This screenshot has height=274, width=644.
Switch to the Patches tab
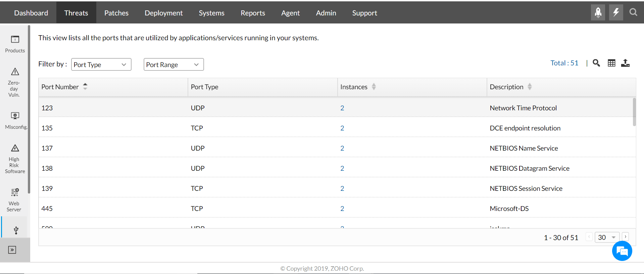point(116,13)
